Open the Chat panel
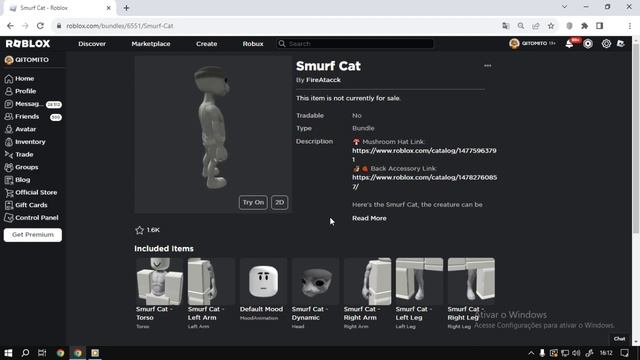The image size is (640, 360). [619, 339]
